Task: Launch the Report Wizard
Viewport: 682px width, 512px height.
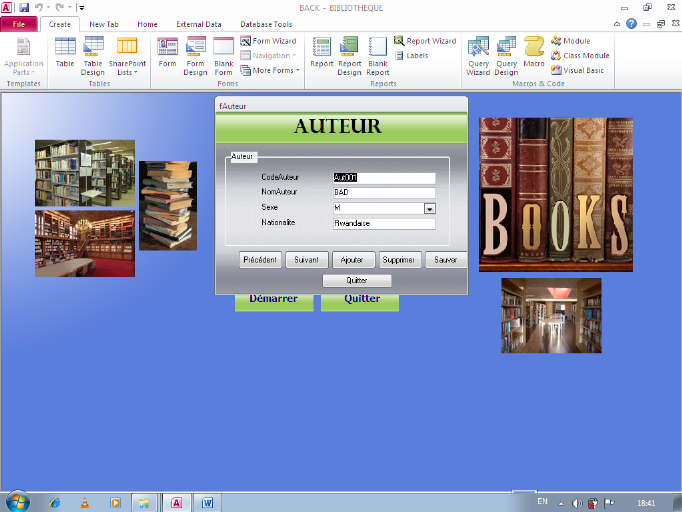Action: pyautogui.click(x=425, y=41)
